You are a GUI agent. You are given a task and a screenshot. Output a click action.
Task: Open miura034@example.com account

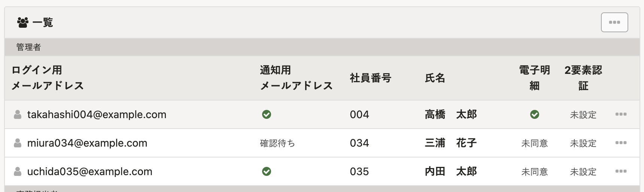(87, 143)
